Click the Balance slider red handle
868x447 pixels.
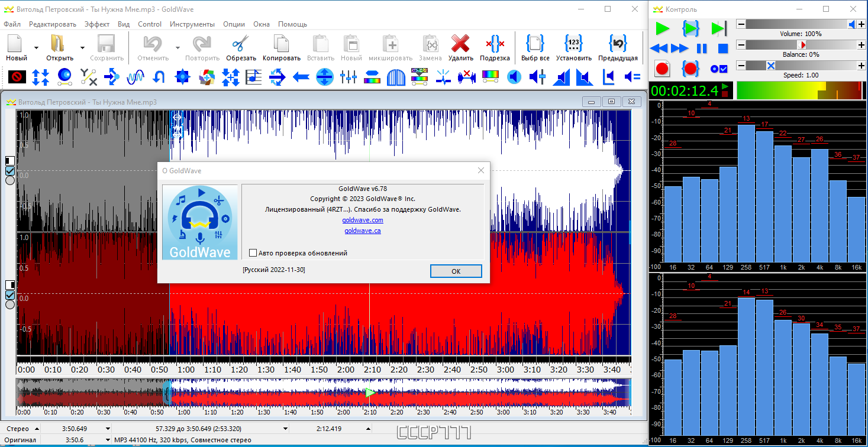point(802,45)
